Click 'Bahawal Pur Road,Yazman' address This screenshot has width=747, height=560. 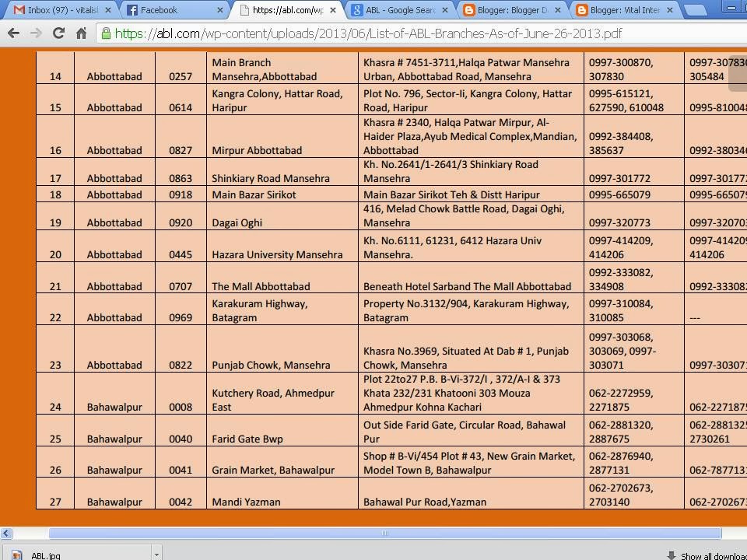pos(425,502)
